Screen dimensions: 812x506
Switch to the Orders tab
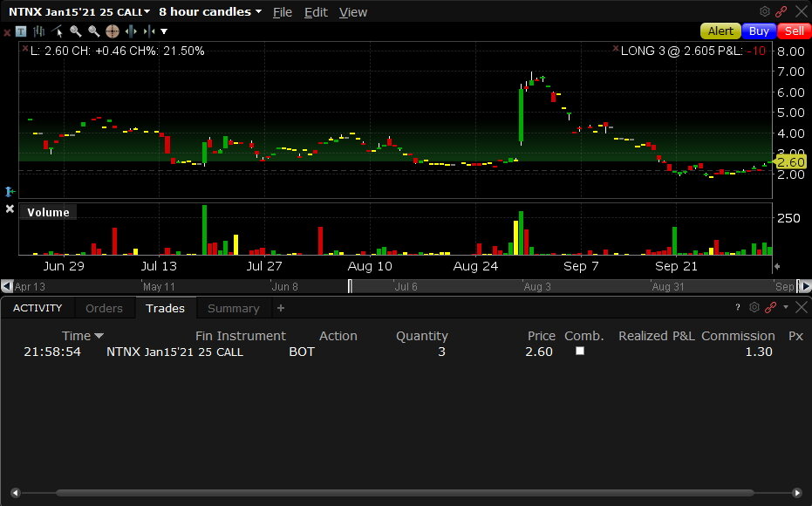104,308
